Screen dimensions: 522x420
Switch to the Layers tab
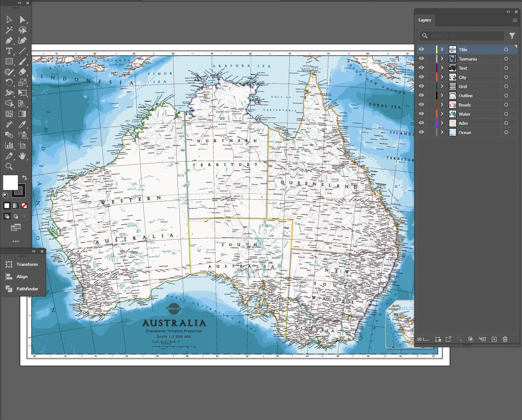tap(425, 20)
